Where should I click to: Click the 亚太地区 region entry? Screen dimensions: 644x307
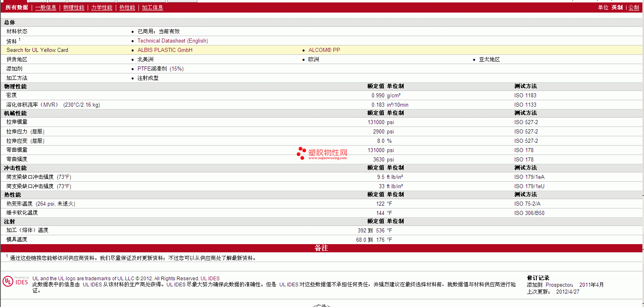coord(489,60)
